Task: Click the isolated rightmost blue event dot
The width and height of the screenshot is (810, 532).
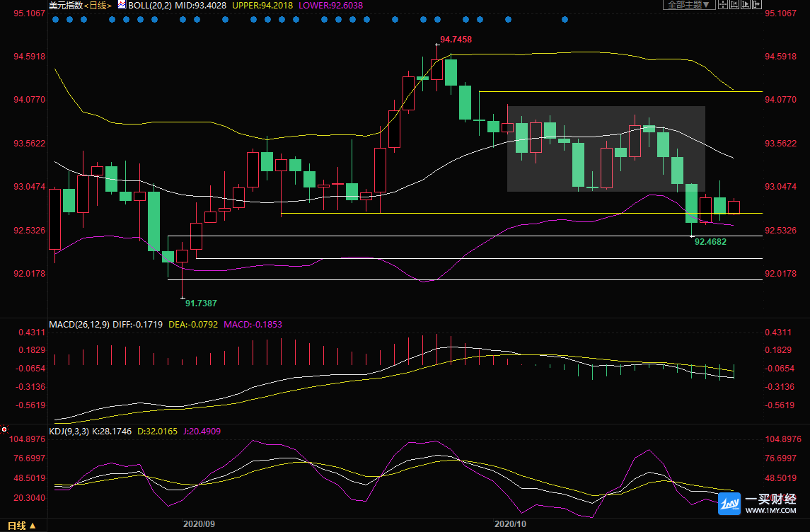Action: pos(565,20)
